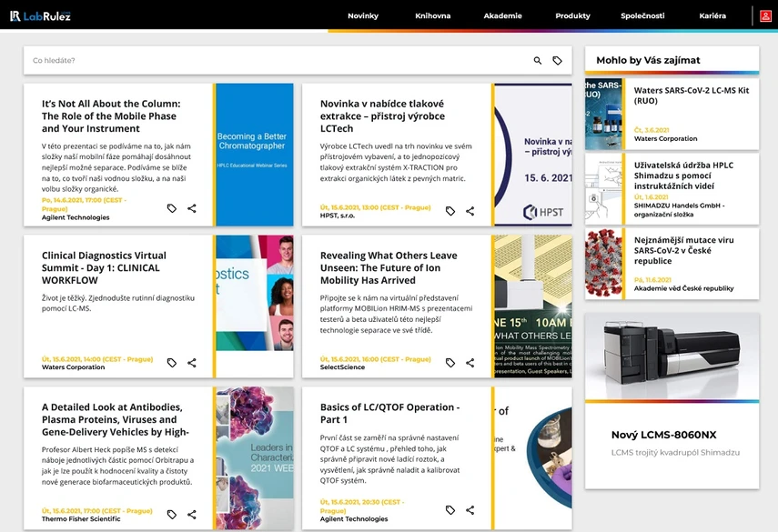Click the 'Becoming a Better Chromatographer' thumbnail
The image size is (778, 532).
(255, 155)
